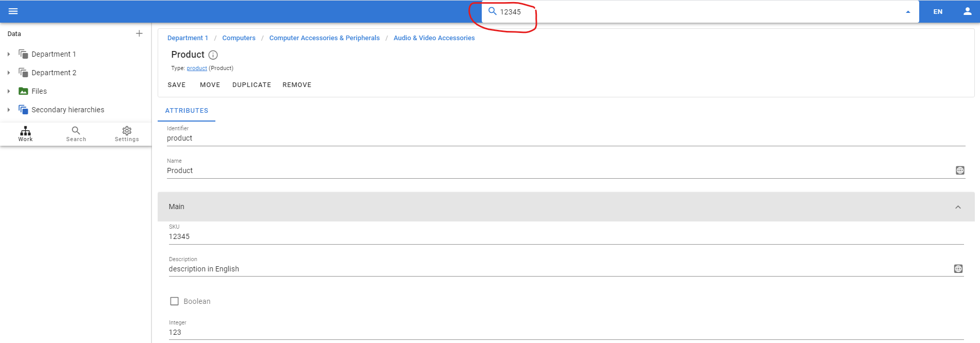Select Department 2 in the tree

tap(54, 73)
